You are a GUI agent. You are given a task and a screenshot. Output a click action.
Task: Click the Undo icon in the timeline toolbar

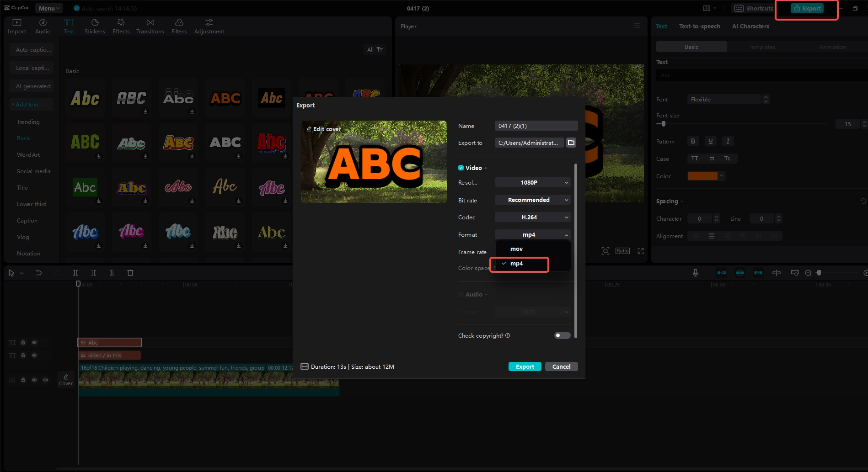coord(38,272)
